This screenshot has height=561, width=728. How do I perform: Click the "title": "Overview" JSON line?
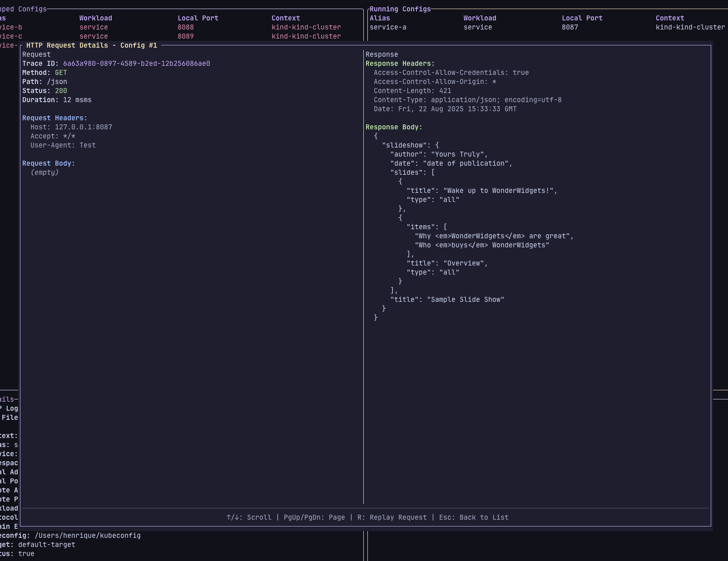(447, 263)
